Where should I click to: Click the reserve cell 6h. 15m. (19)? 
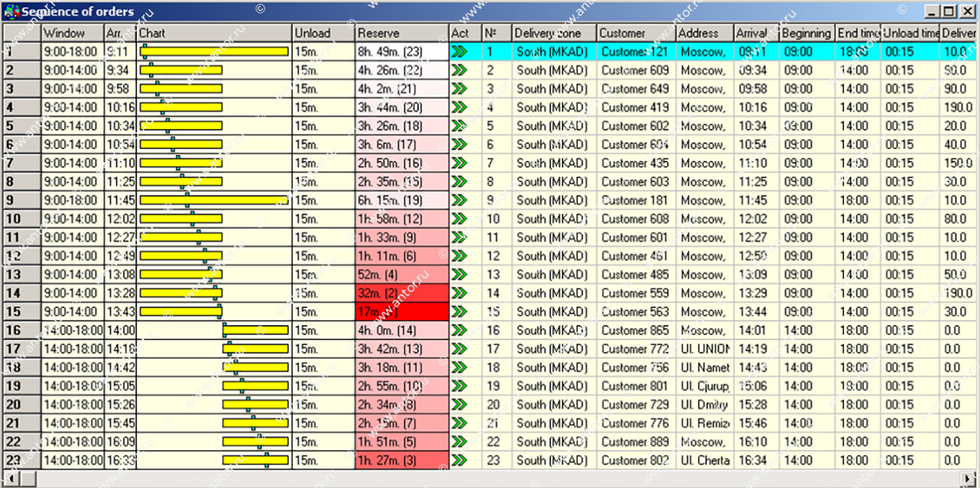point(402,200)
